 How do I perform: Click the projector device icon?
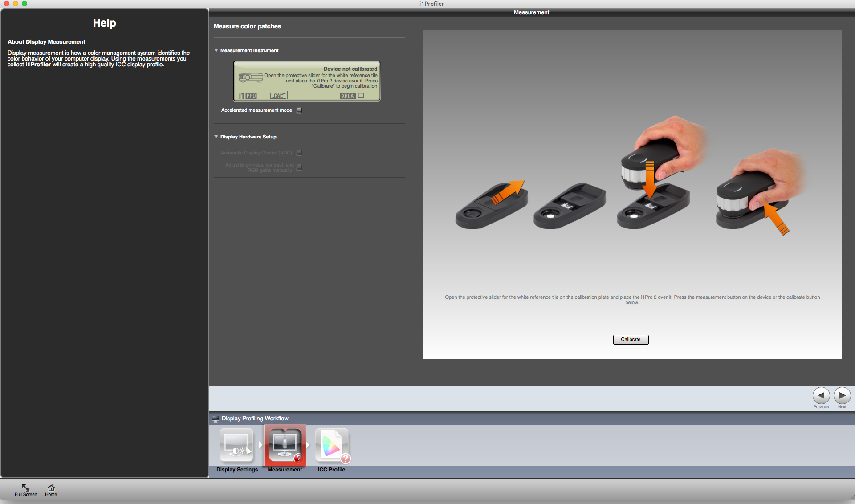click(251, 77)
